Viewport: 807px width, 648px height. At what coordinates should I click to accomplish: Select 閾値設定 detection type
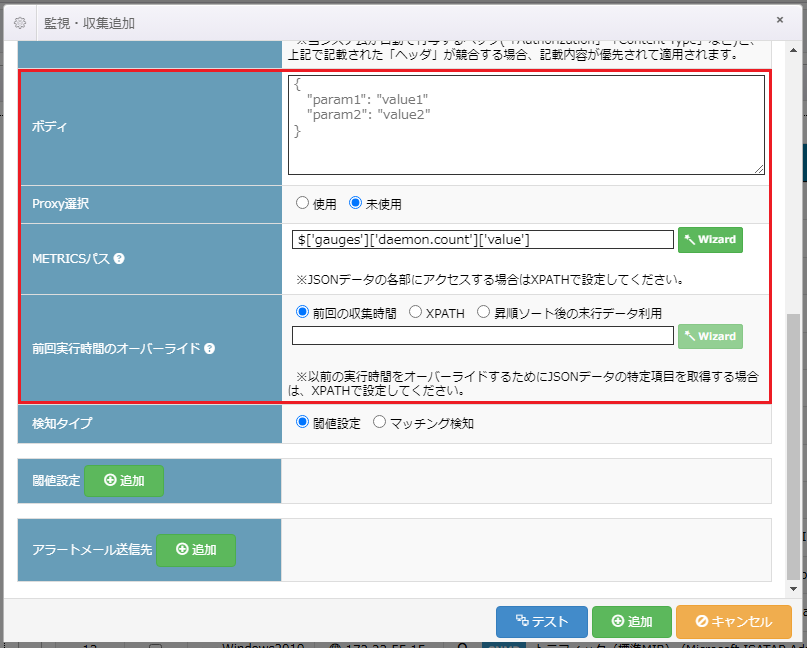pyautogui.click(x=302, y=423)
